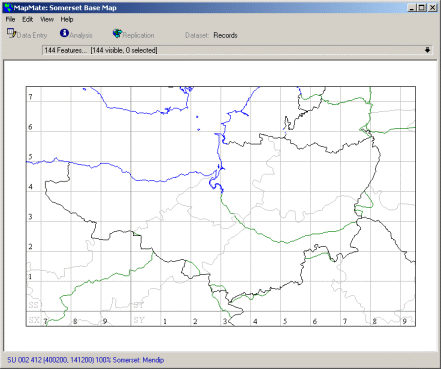Open the Edit menu
Image resolution: width=441 pixels, height=369 pixels.
click(28, 19)
